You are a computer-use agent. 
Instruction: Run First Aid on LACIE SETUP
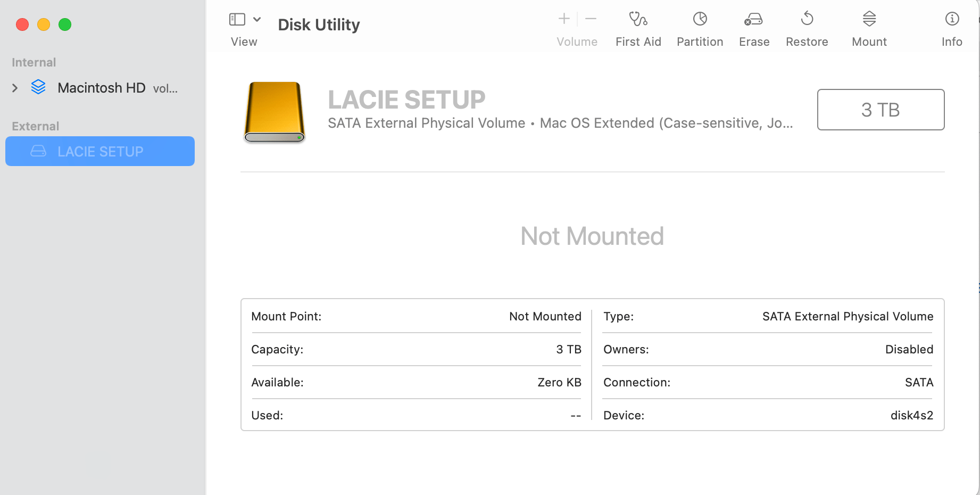[638, 27]
